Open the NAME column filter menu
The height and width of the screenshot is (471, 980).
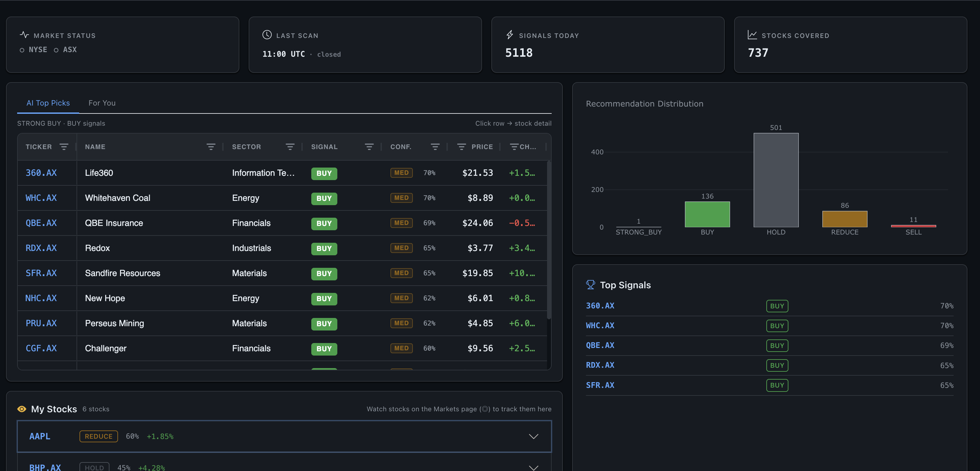pyautogui.click(x=211, y=147)
